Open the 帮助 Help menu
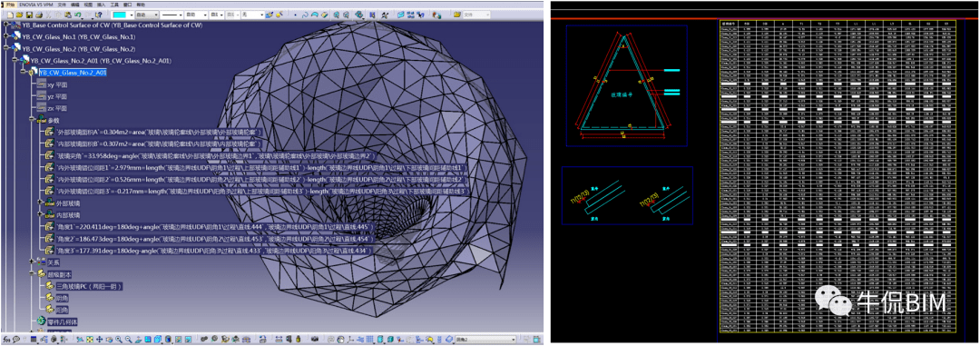Screen dimensions: 980x346 141,5
